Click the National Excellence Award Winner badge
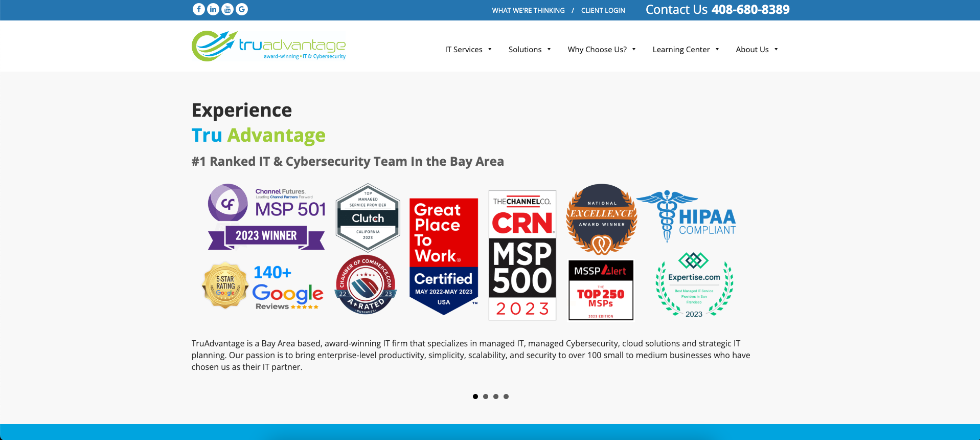This screenshot has width=980, height=440. coord(602,219)
